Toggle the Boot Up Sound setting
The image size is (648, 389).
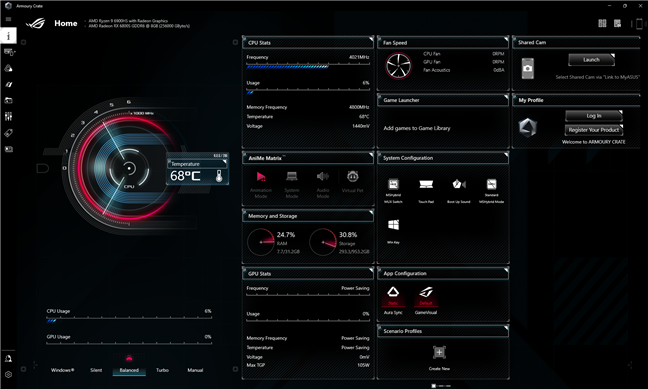[459, 191]
